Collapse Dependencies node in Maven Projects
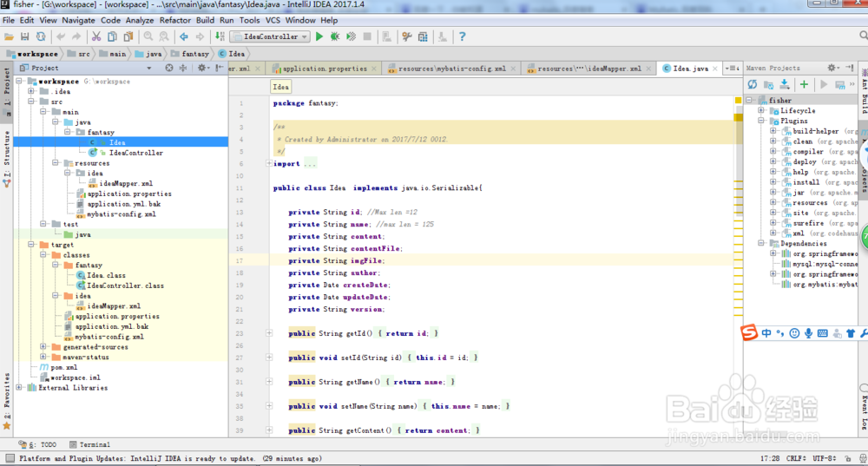The width and height of the screenshot is (868, 466). [x=761, y=244]
